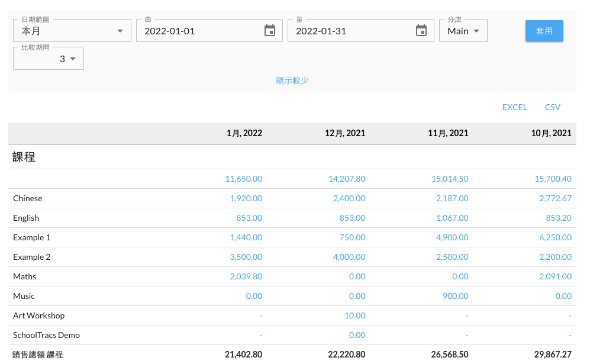This screenshot has width=590, height=364.
Task: Open Example 2 value 2,500.00
Action: click(452, 257)
